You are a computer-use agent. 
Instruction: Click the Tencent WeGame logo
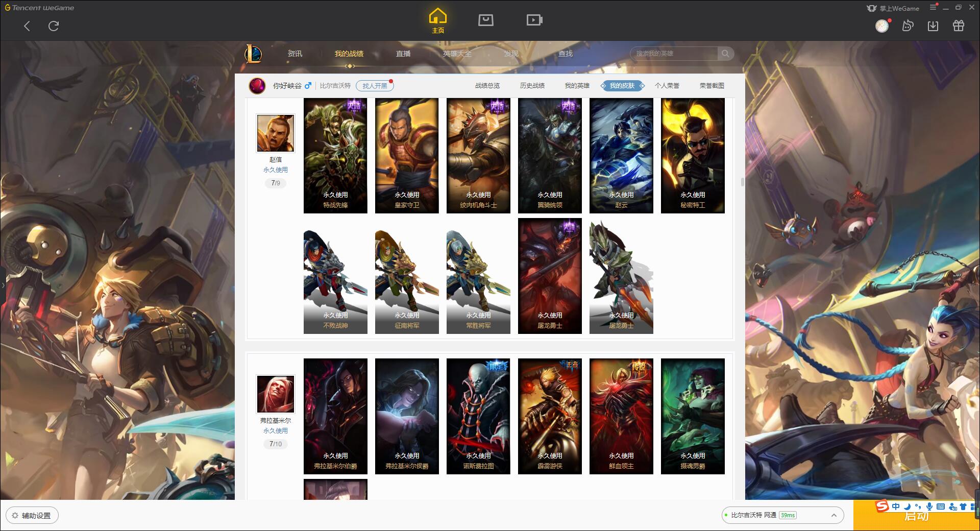pyautogui.click(x=40, y=8)
